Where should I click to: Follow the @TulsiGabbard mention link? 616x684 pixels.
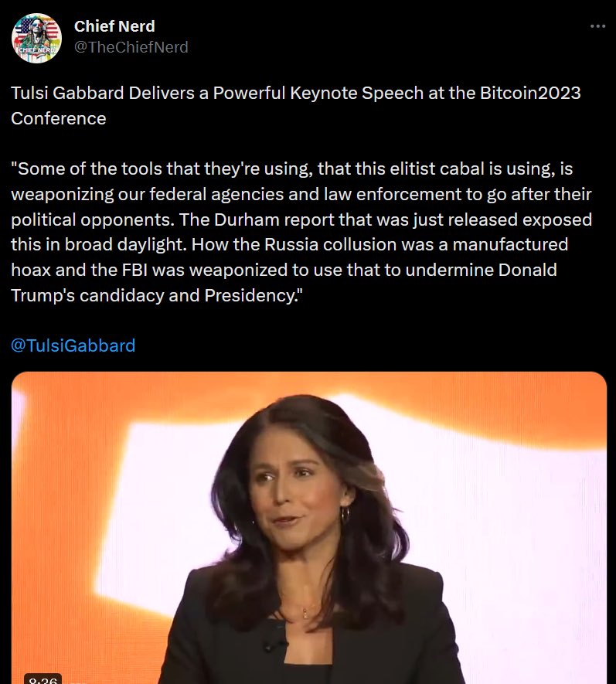coord(73,345)
